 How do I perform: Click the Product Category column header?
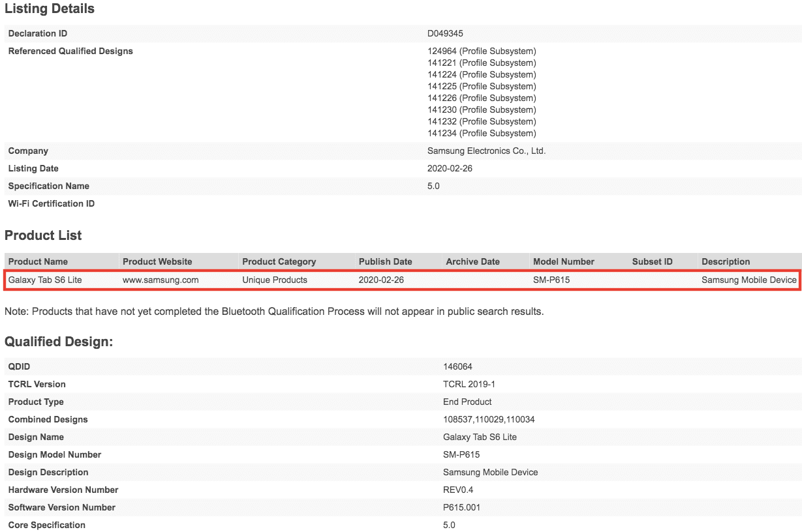pyautogui.click(x=279, y=261)
